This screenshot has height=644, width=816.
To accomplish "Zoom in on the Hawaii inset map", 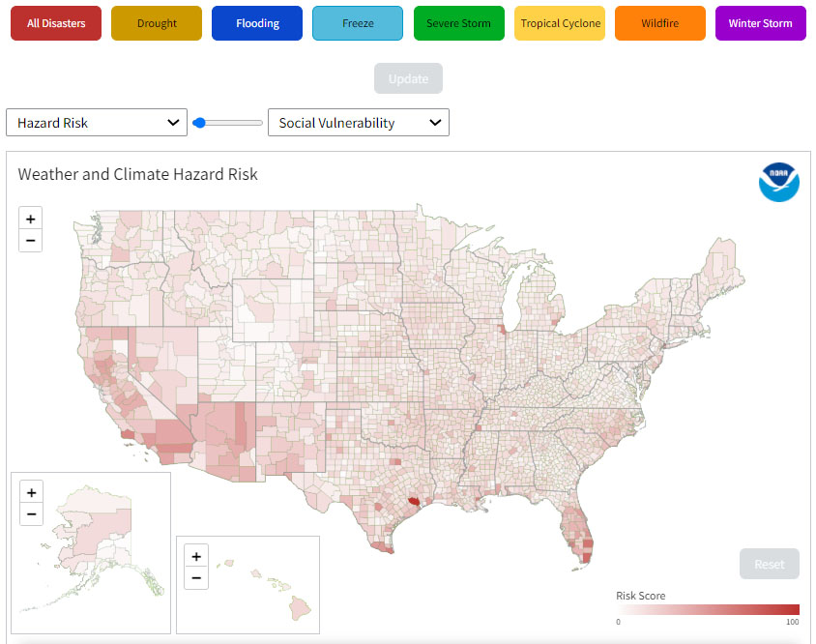I will pos(196,555).
